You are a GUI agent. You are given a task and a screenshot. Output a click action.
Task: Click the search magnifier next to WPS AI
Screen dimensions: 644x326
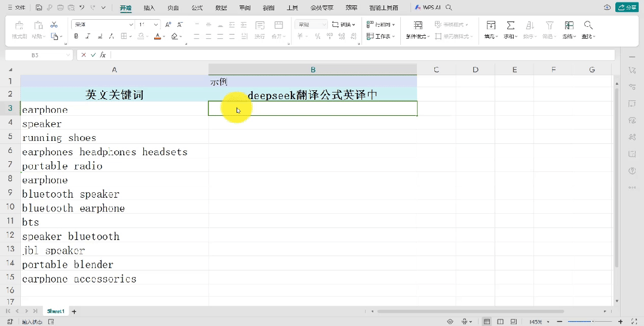[x=449, y=7]
